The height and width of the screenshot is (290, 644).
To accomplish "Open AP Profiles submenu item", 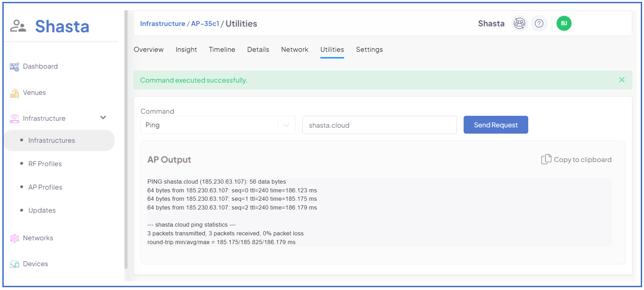I will pos(45,187).
